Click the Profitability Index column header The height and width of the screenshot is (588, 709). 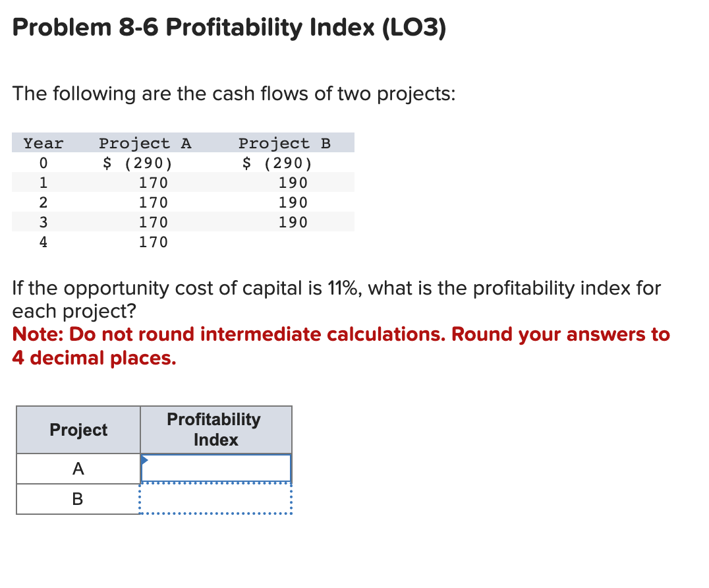point(215,429)
